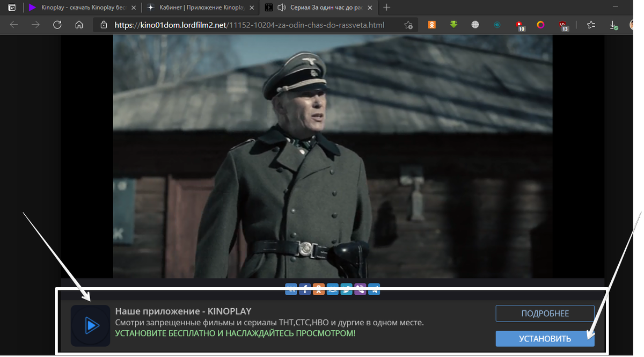
Task: Open the orange Odnoklassniki extension icon
Action: [x=431, y=25]
